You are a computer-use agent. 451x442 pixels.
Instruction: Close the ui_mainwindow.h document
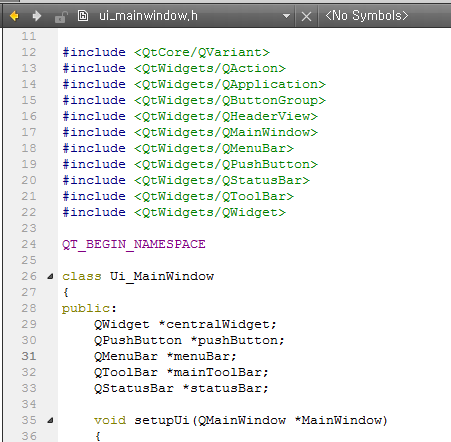pyautogui.click(x=306, y=16)
